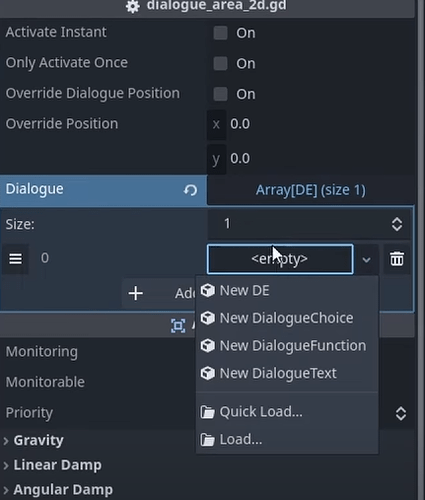
Task: Click the script gear icon beside dialogue_area_2d.gd
Action: pyautogui.click(x=133, y=6)
